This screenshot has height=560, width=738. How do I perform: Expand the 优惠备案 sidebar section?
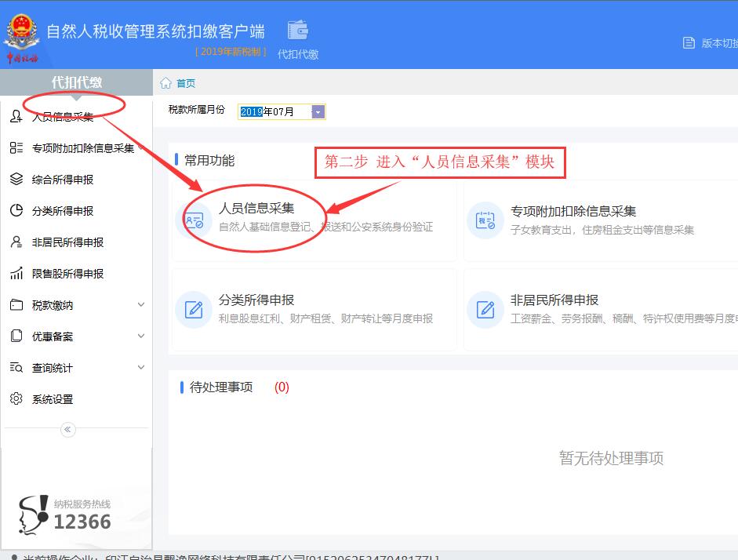141,336
